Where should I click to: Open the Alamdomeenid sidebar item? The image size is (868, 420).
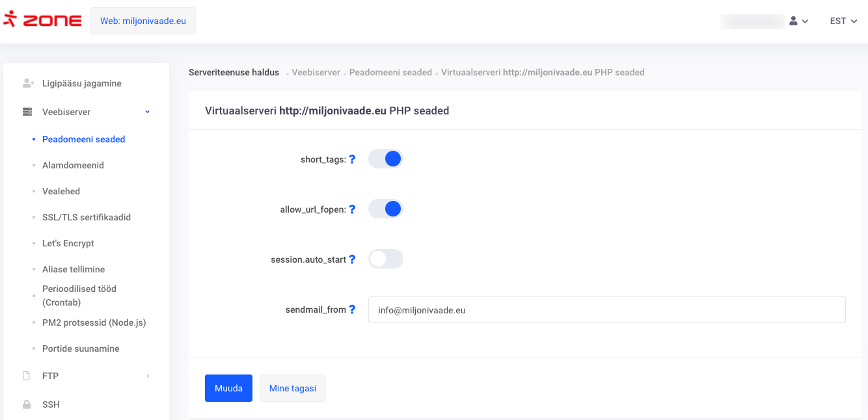pos(73,165)
